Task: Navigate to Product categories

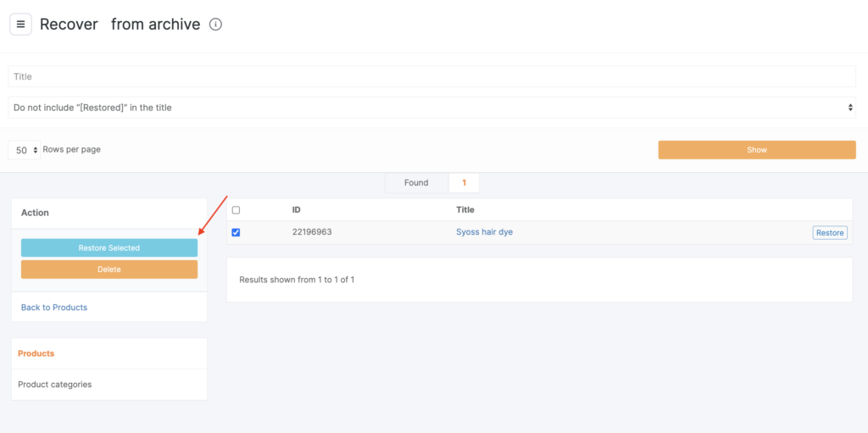Action: pyautogui.click(x=55, y=385)
